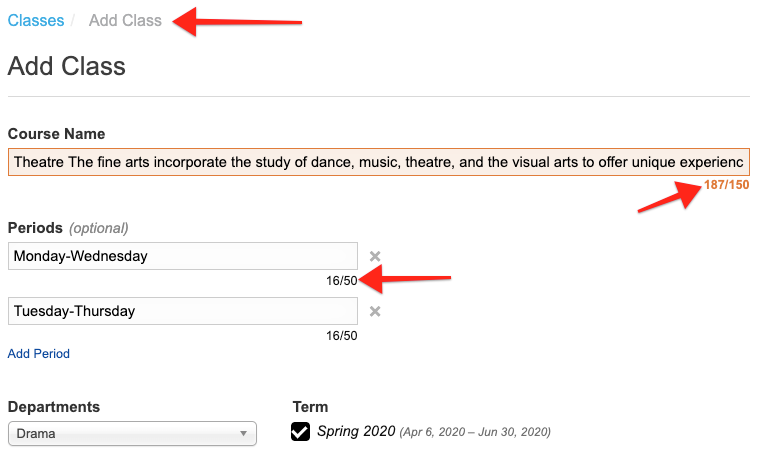The height and width of the screenshot is (456, 757).
Task: Click the Apr 6 – Jun 30 date range
Action: pyautogui.click(x=475, y=433)
